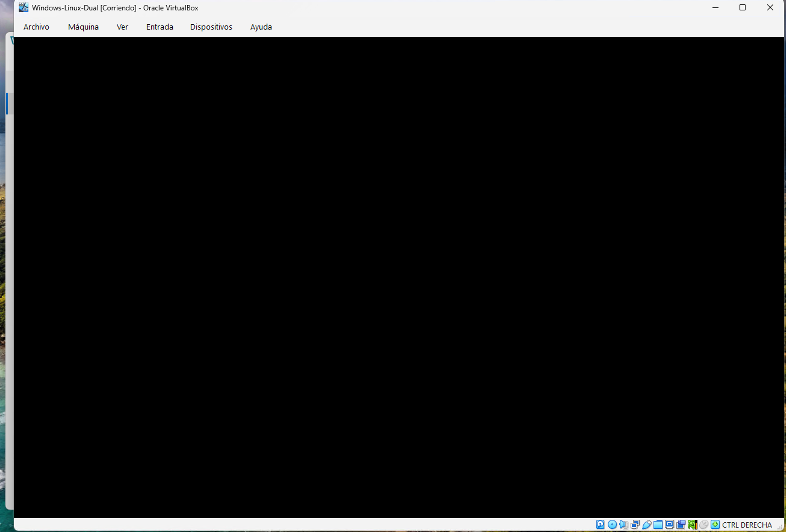Click the optical disc drive icon
The width and height of the screenshot is (786, 532).
pos(612,524)
